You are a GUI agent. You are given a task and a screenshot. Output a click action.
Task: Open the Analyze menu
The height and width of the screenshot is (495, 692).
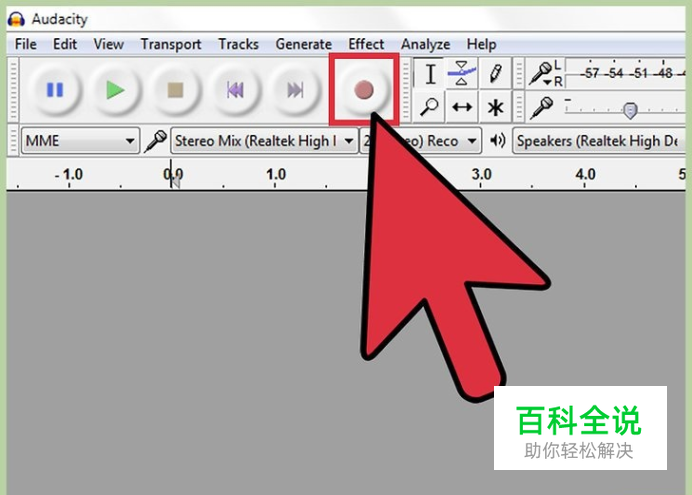click(x=425, y=45)
